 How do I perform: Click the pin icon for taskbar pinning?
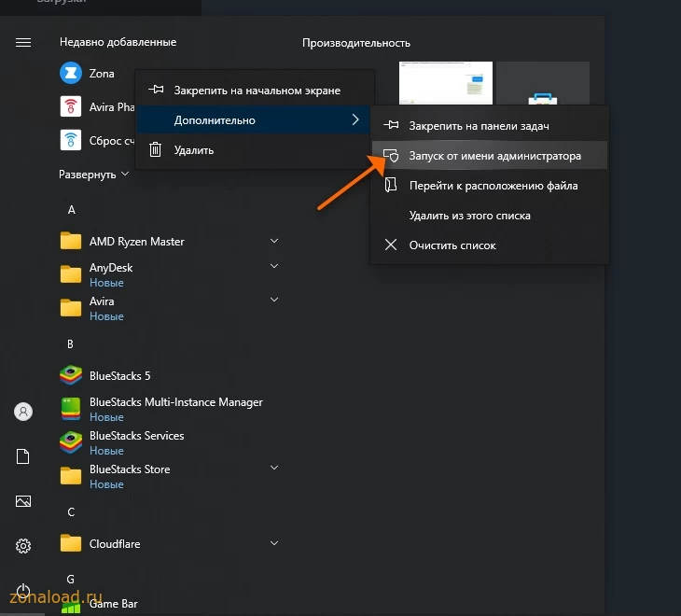click(x=391, y=125)
